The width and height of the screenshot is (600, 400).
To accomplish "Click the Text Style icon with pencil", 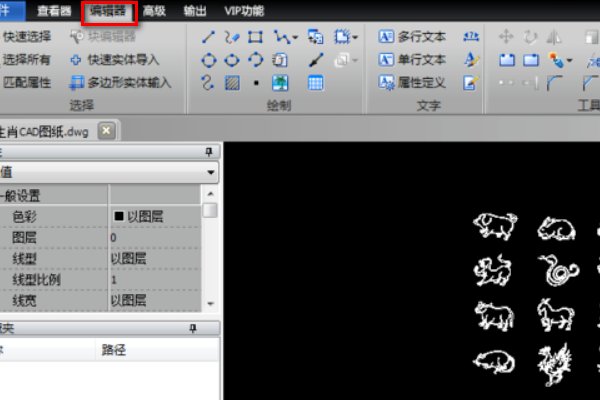I will 471,60.
